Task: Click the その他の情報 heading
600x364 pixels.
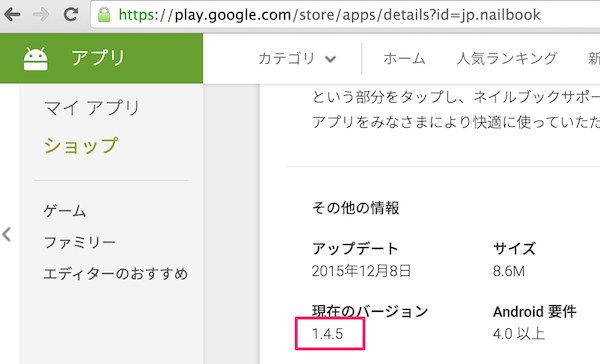Action: click(x=355, y=208)
